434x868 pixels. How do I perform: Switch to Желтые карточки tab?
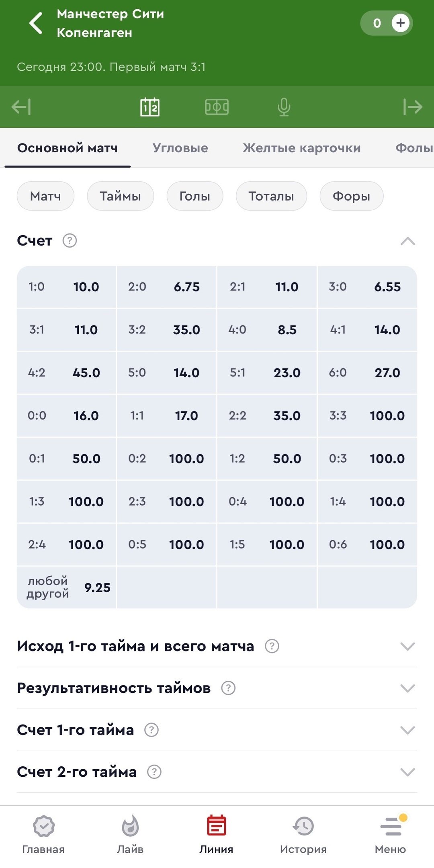pyautogui.click(x=301, y=148)
